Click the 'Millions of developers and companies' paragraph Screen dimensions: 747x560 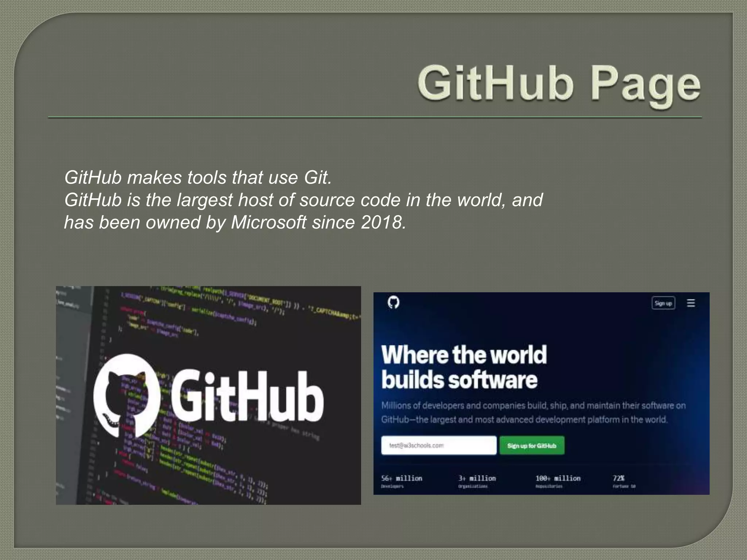tap(533, 412)
